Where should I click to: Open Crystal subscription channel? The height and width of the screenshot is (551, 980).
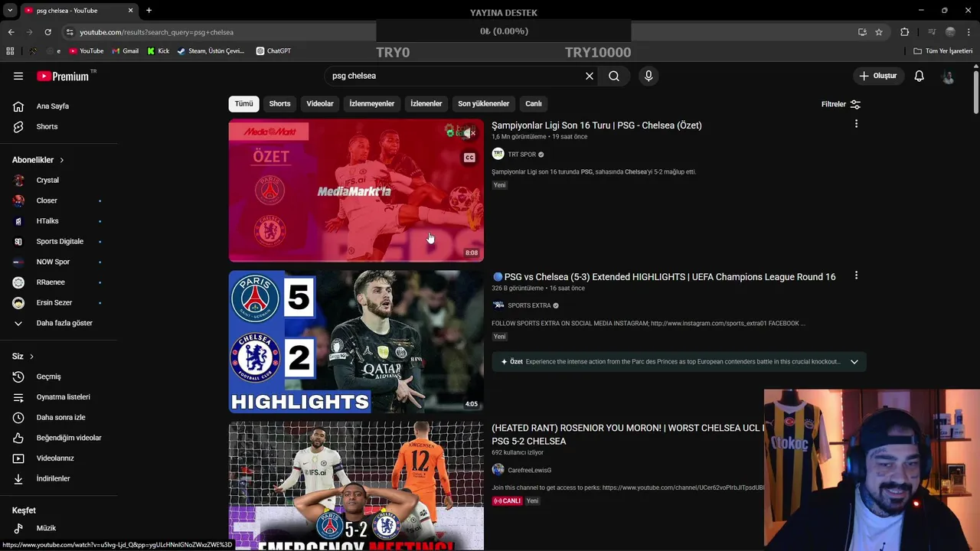pyautogui.click(x=47, y=181)
